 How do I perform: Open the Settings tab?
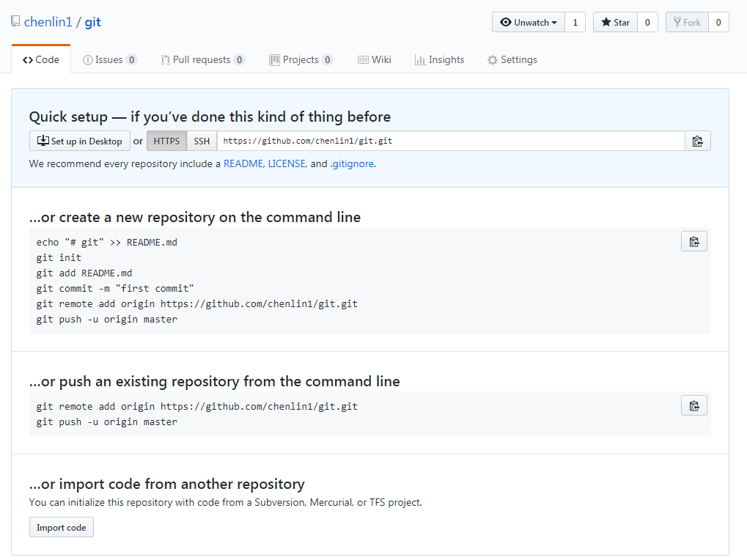tap(512, 59)
